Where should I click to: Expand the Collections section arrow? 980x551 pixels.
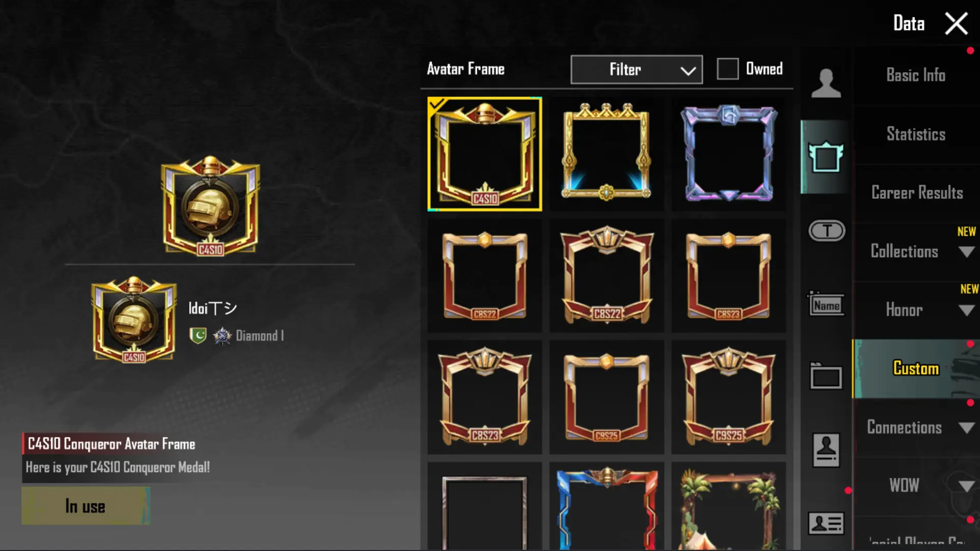(966, 252)
